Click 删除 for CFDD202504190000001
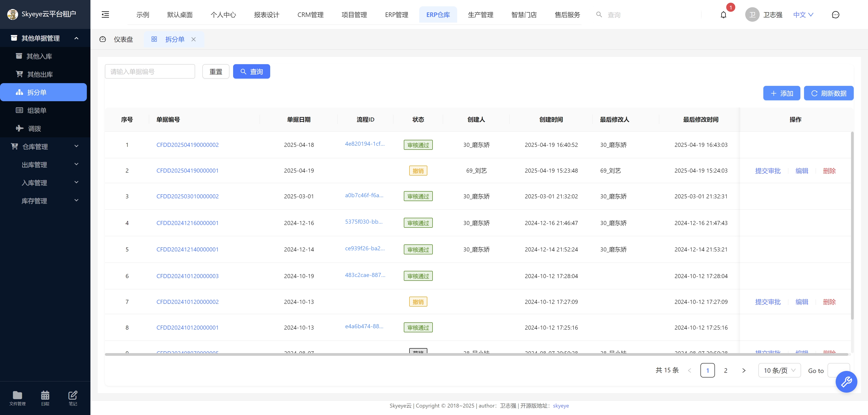Viewport: 868px width, 415px height. coord(829,171)
